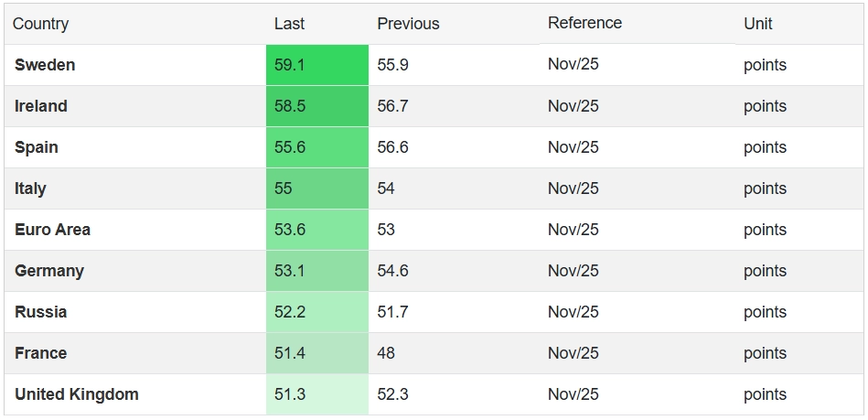Select the Italy row link
868x420 pixels.
pyautogui.click(x=30, y=188)
